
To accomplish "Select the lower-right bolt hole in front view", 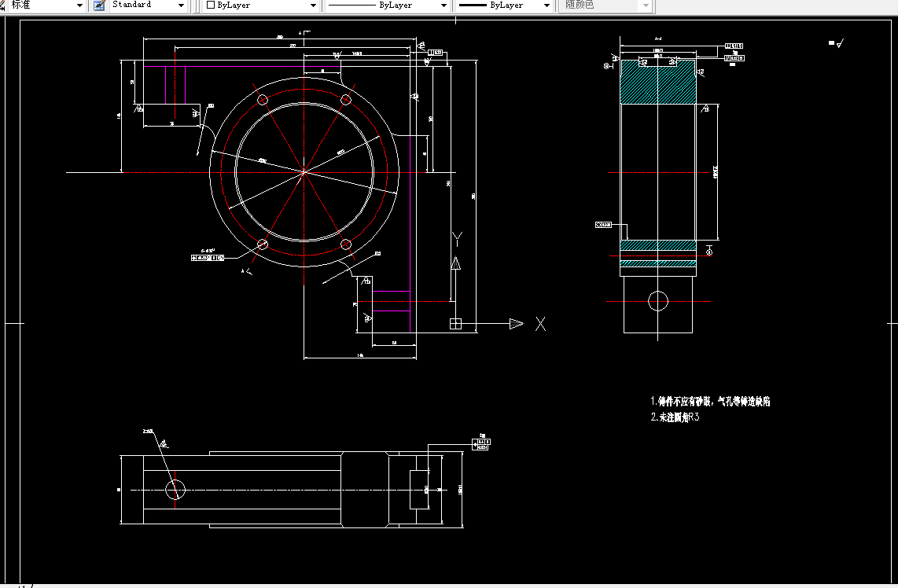I will click(x=346, y=244).
